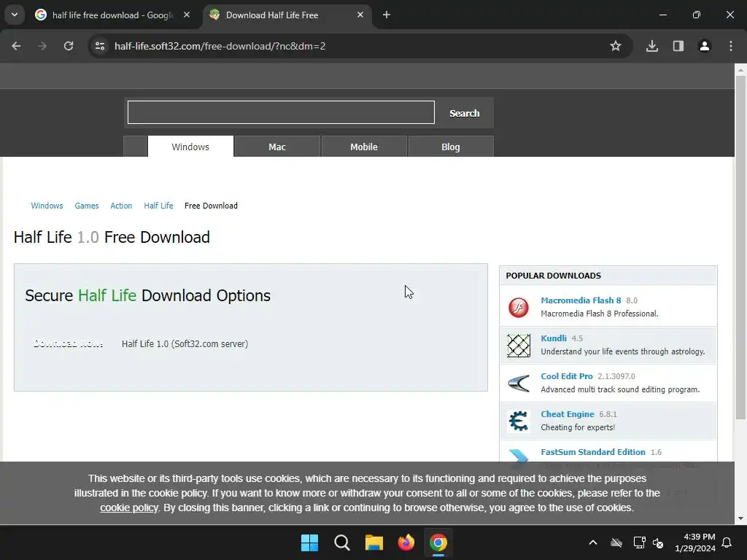
Task: Open the Blog tab
Action: 451,147
